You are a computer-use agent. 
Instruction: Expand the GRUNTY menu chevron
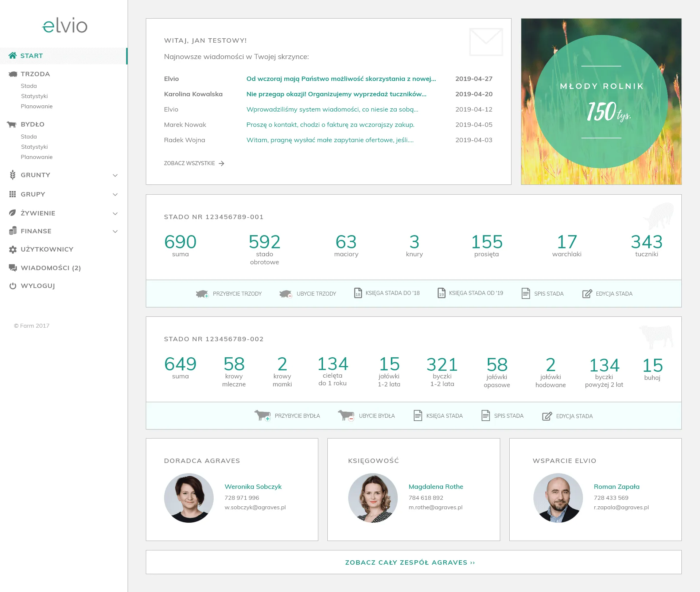click(x=115, y=175)
